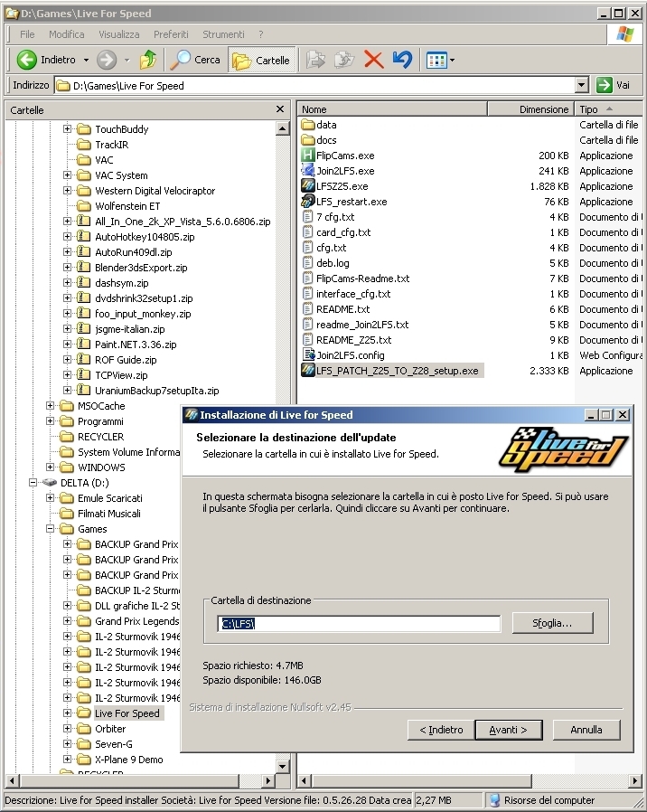Select the DELTA (D:) drive icon
Screen dimensions: 647x812
point(49,482)
